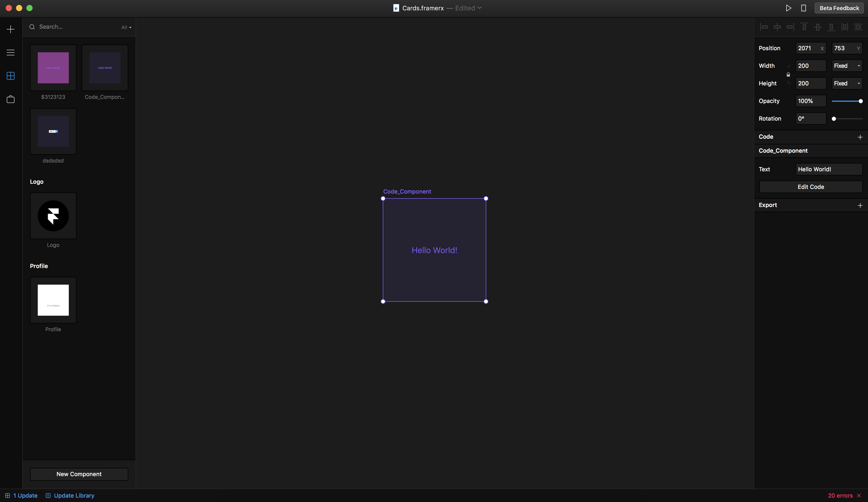Open the Store bag icon
Screen dimensions: 868x502
coord(11,99)
